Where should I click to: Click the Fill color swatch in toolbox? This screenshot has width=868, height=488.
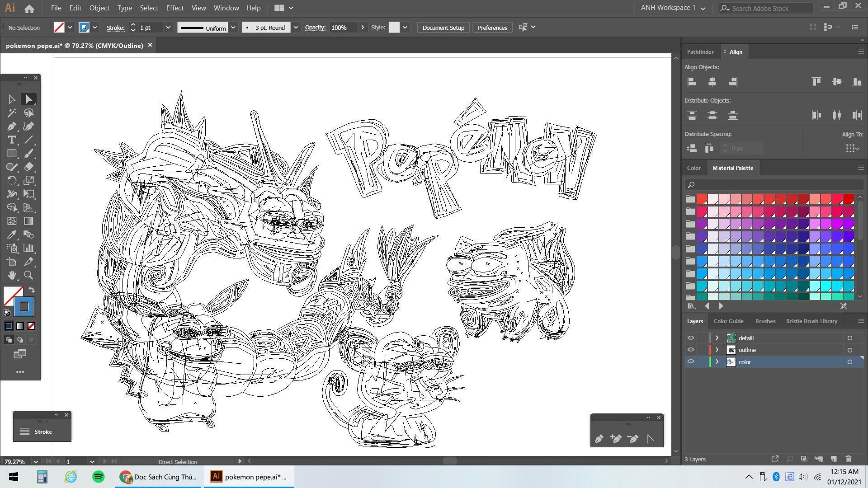pos(13,296)
